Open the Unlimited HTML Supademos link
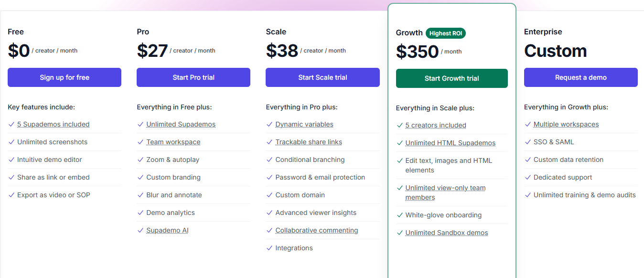This screenshot has width=644, height=278. click(450, 143)
